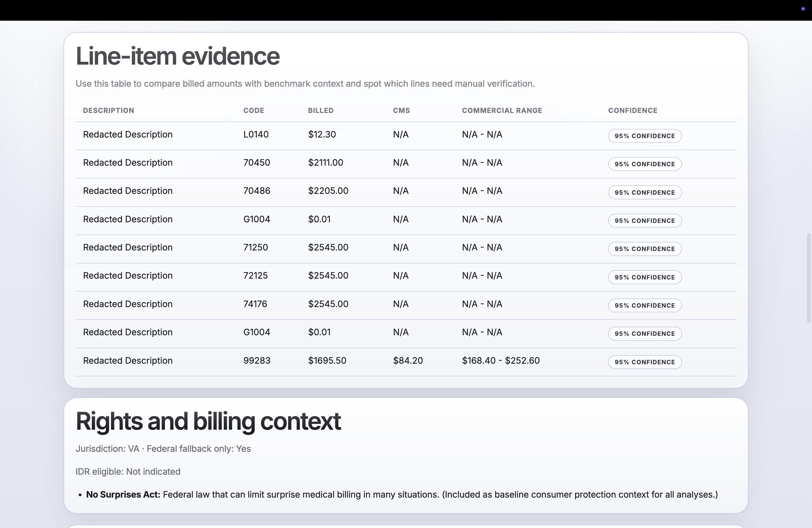
Task: Click confidence badge in 99283 row
Action: (x=644, y=362)
